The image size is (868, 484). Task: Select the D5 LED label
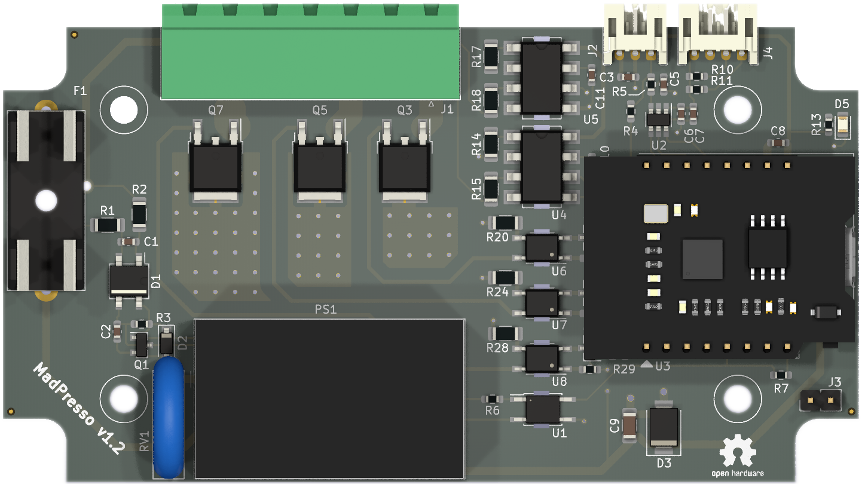842,103
